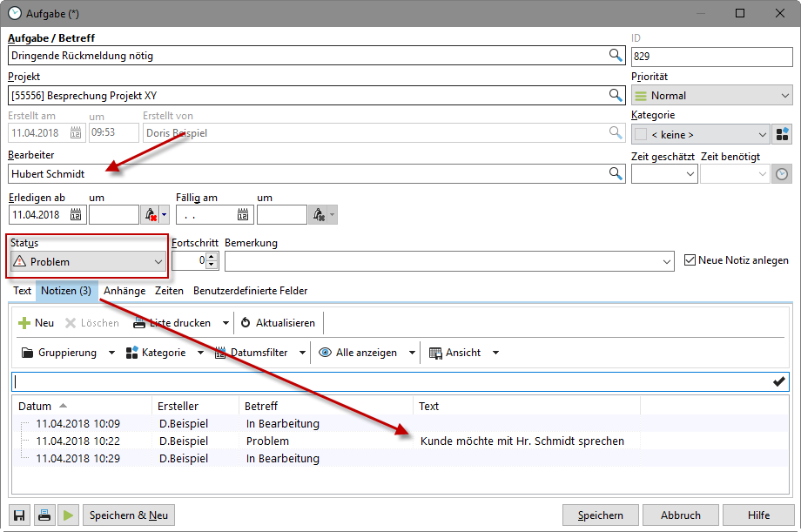This screenshot has height=532, width=801.
Task: Click the clock icon beside Zeit benötigt
Action: coord(783,174)
